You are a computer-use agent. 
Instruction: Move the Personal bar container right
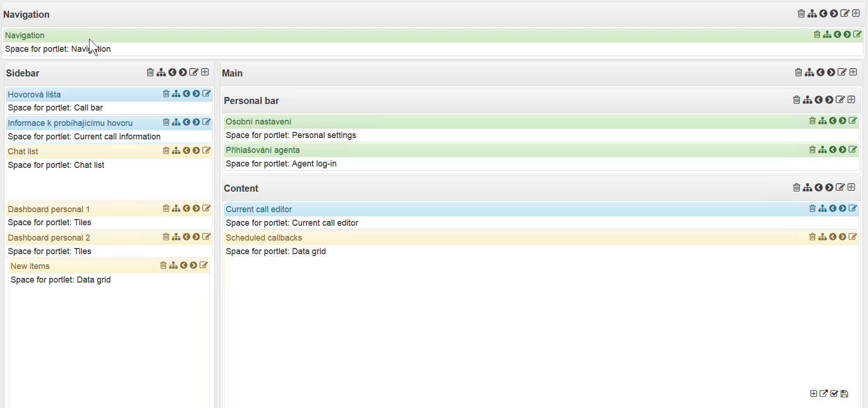tap(829, 100)
